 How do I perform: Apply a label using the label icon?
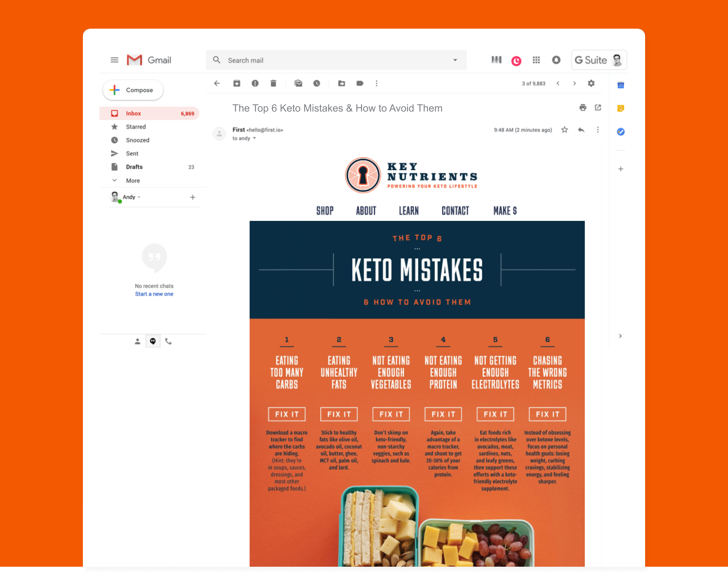coord(360,83)
